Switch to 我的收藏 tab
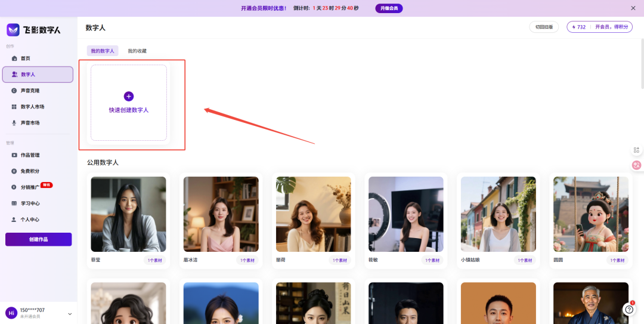Screen dimensions: 644x324 137,51
